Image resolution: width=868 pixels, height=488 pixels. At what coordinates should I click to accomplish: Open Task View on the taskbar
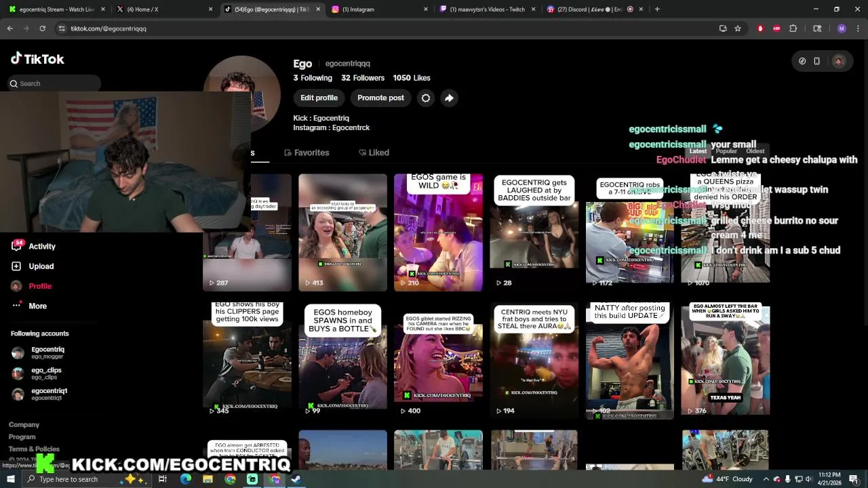[163, 479]
